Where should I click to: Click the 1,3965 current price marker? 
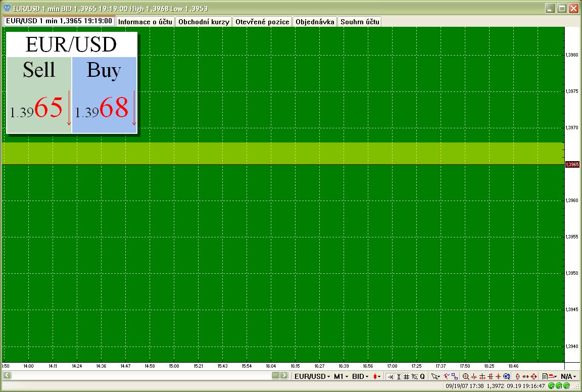572,165
